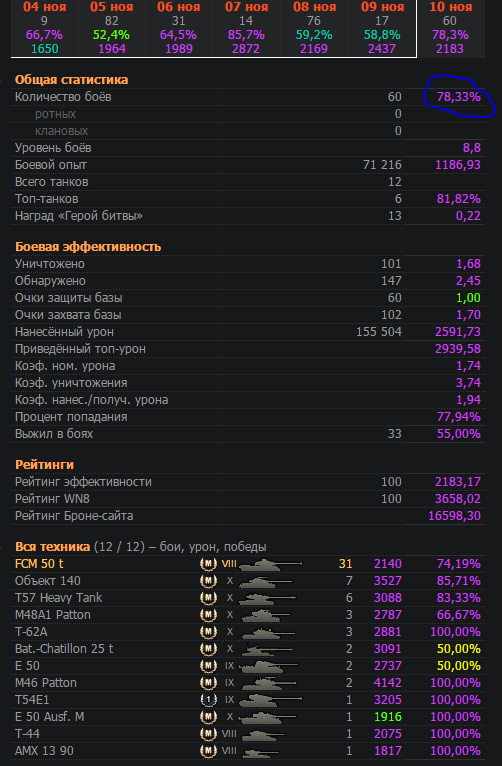Click the FCM 50 t battle count 31
Screen dimensions: 502x766
[x=346, y=564]
